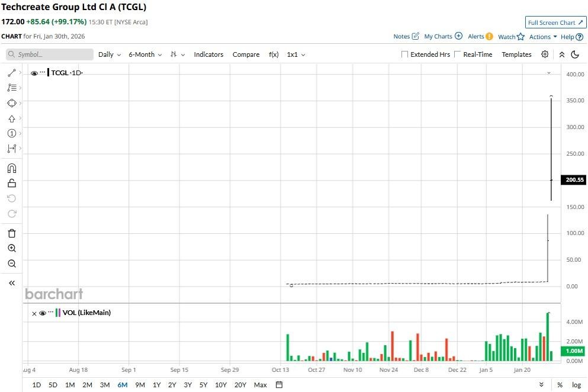Toggle percent scale mode
This screenshot has height=392, width=588.
tap(560, 385)
